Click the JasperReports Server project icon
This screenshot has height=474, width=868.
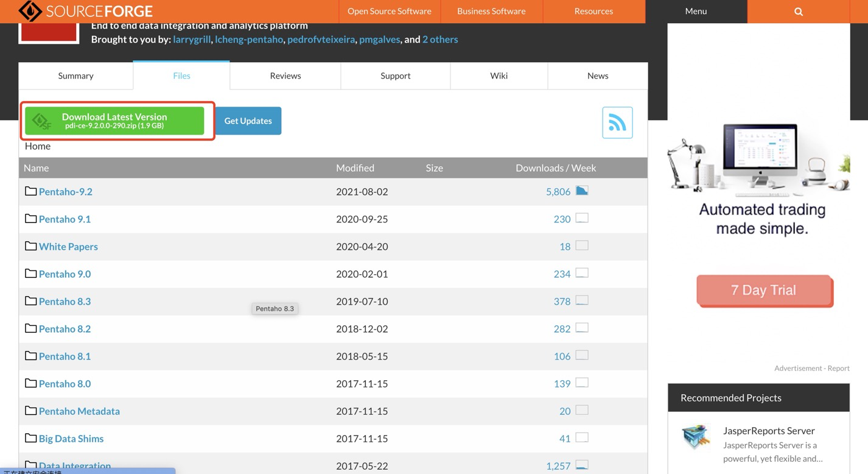696,437
